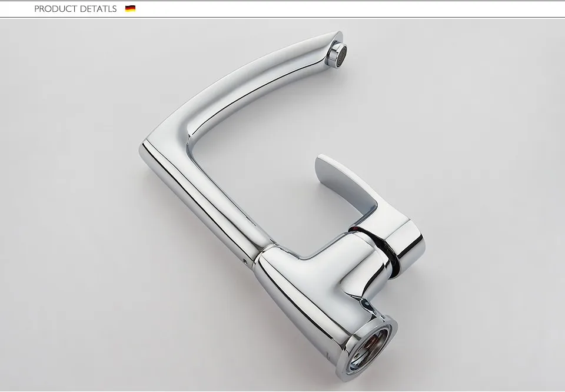This screenshot has height=392, width=565.
Task: Click the German flag icon
Action: click(x=130, y=9)
